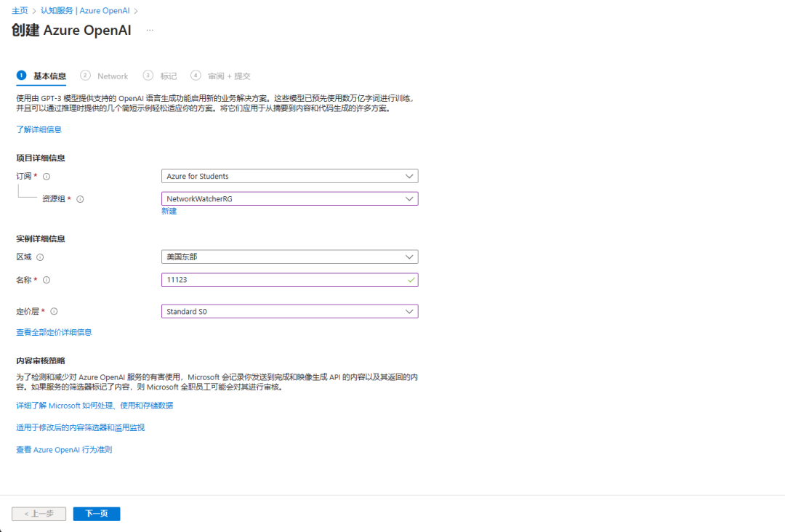Click the 名称 field containing 11123
The width and height of the screenshot is (785, 532).
[x=289, y=280]
